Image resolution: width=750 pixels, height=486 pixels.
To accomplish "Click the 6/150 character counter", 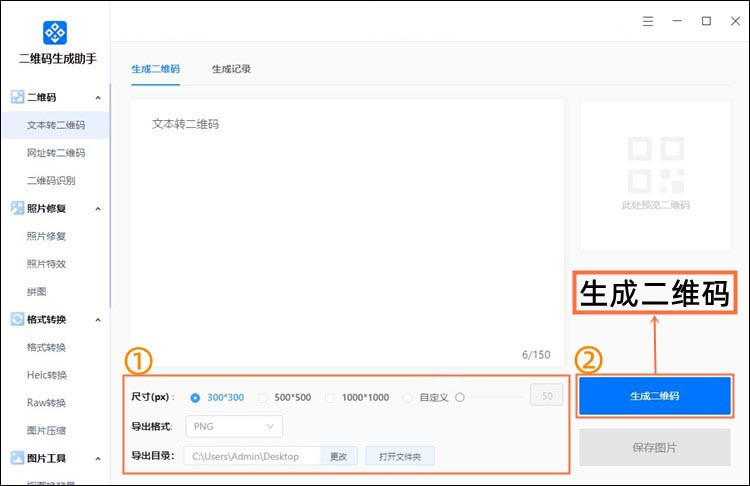I will click(x=536, y=354).
